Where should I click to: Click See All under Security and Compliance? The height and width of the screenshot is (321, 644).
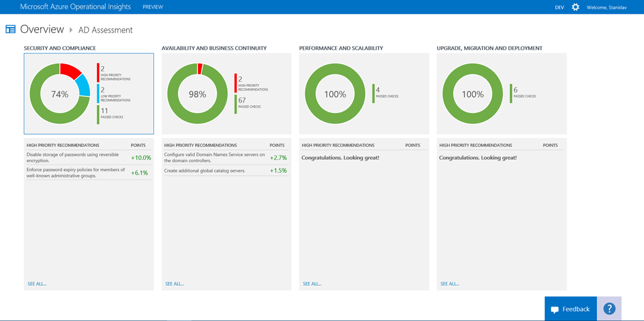[37, 284]
